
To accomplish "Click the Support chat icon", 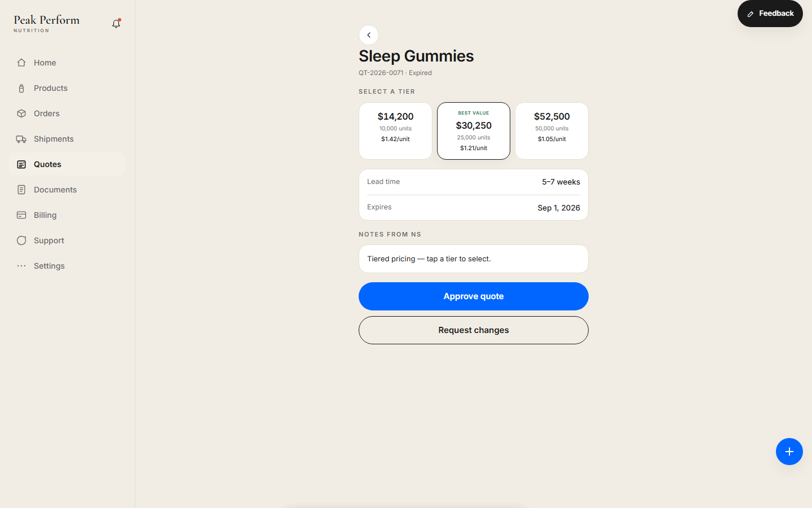I will 21,240.
